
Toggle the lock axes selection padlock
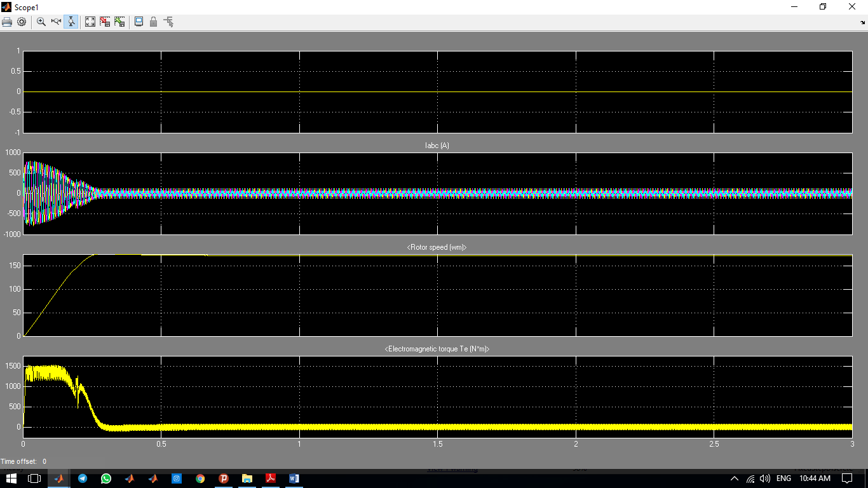tap(153, 22)
